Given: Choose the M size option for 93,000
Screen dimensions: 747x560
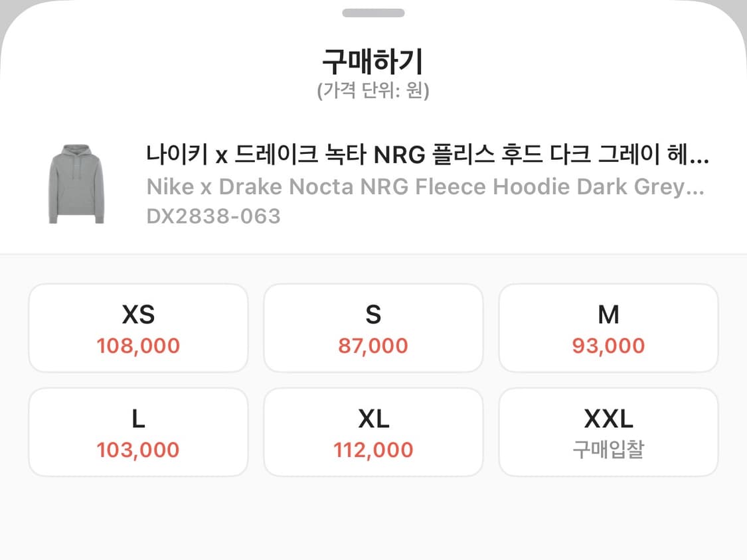Looking at the screenshot, I should pyautogui.click(x=608, y=327).
